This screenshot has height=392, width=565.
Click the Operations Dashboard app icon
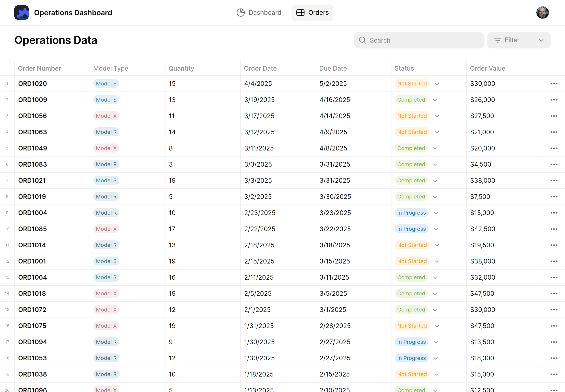22,13
